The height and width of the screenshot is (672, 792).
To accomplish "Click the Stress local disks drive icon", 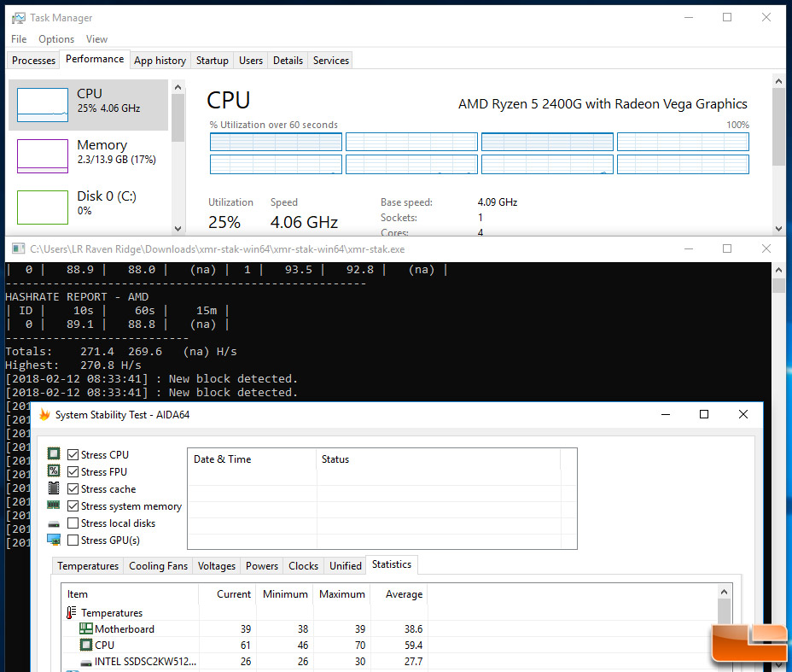I will point(54,524).
